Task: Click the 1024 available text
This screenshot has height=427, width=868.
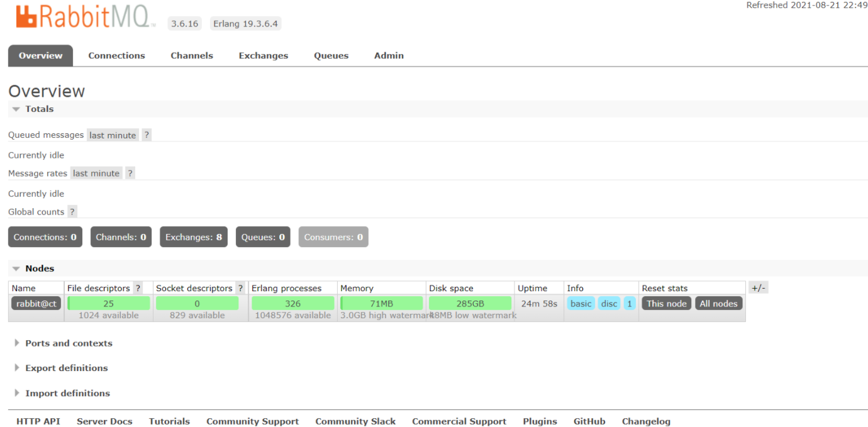Action: point(109,315)
